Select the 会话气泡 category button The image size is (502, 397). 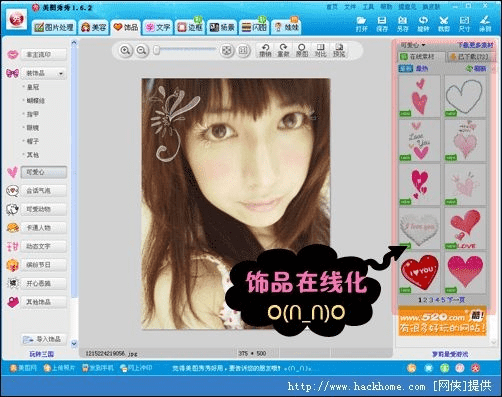(x=44, y=191)
